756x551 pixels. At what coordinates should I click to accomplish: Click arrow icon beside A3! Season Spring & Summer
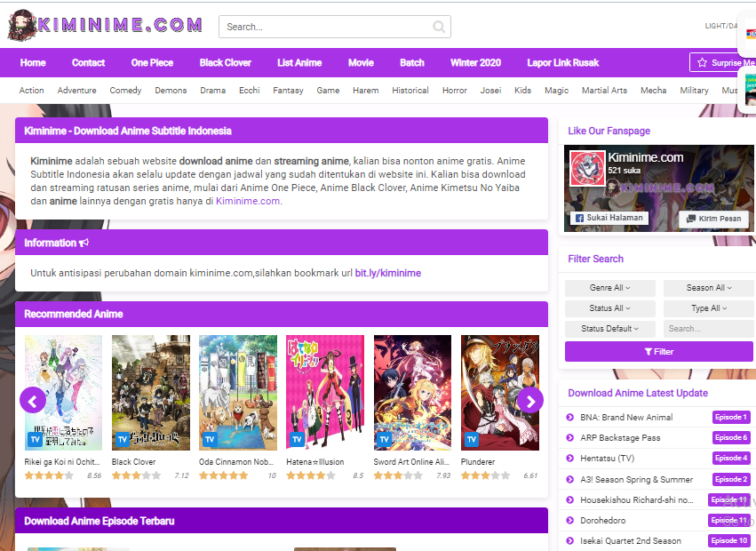[x=570, y=480]
